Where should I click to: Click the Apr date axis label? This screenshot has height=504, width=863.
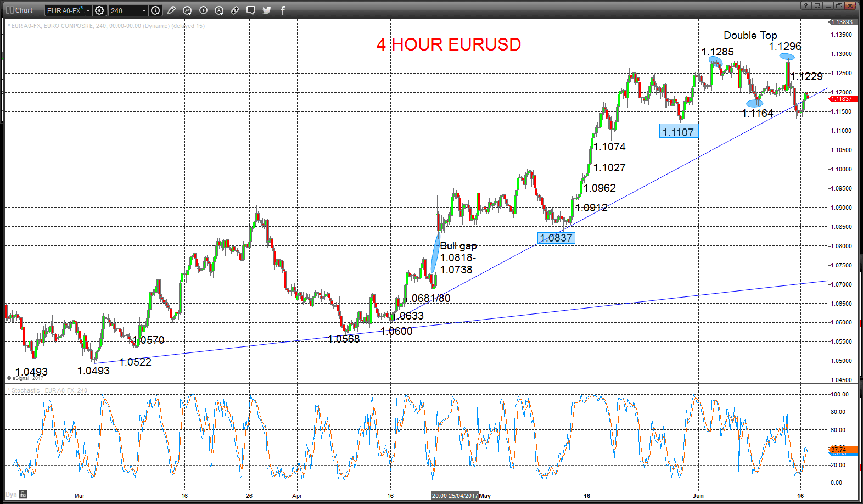pyautogui.click(x=297, y=496)
